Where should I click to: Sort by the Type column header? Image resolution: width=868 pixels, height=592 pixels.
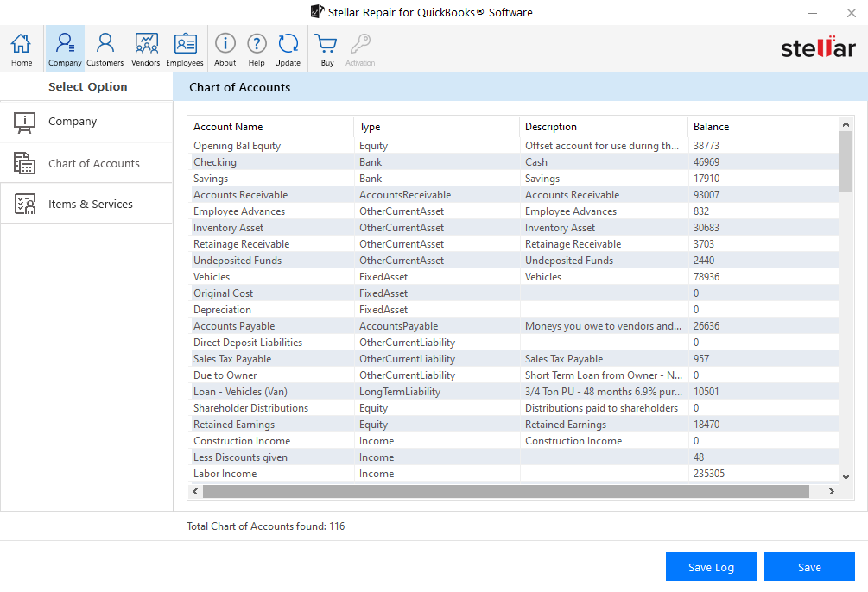(x=437, y=127)
